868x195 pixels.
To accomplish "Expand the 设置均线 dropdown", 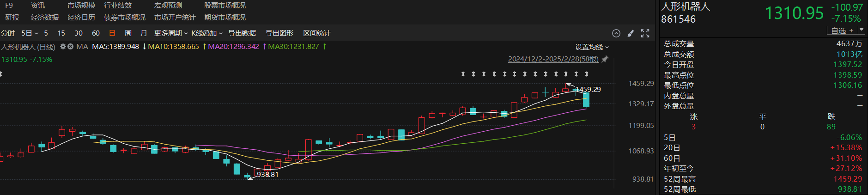I will coord(592,47).
